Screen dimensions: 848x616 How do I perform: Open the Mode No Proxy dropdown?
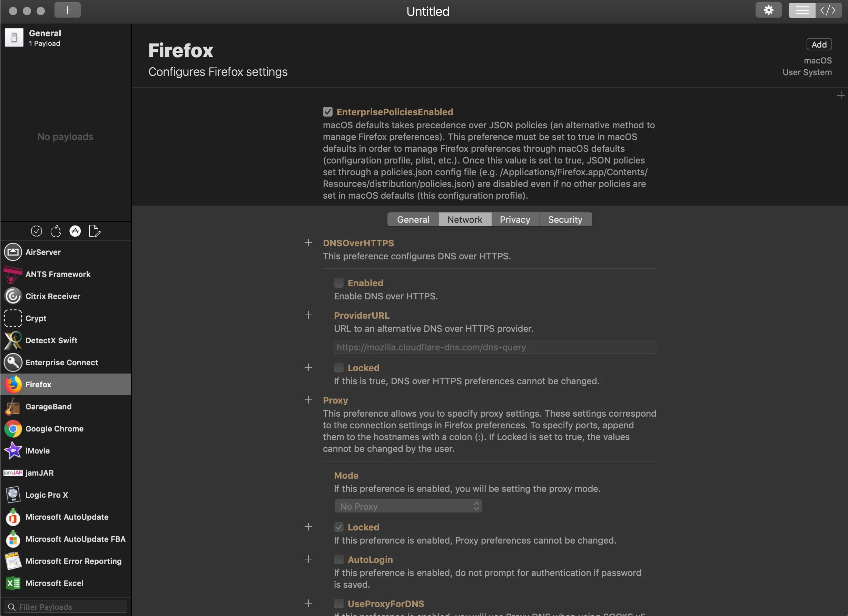[x=408, y=506]
